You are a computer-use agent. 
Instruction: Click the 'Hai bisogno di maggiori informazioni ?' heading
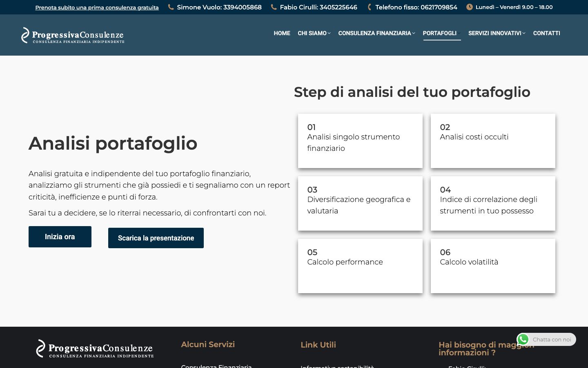486,349
